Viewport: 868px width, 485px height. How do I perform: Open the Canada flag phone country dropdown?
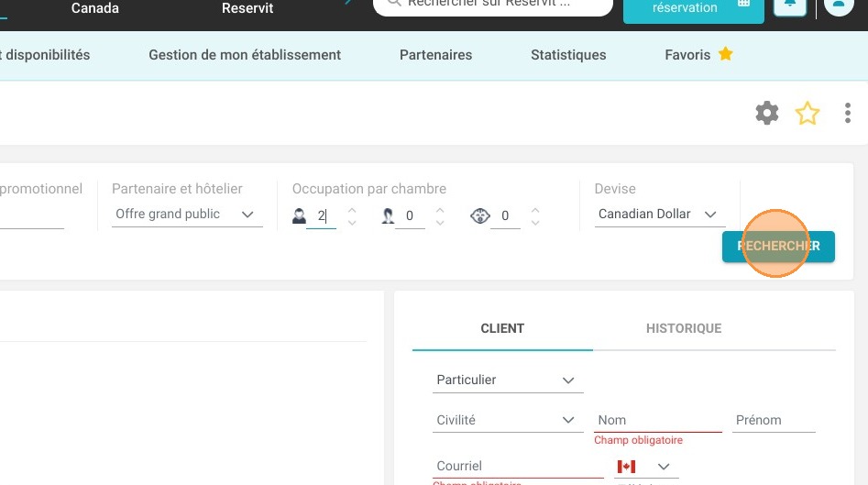pos(646,467)
